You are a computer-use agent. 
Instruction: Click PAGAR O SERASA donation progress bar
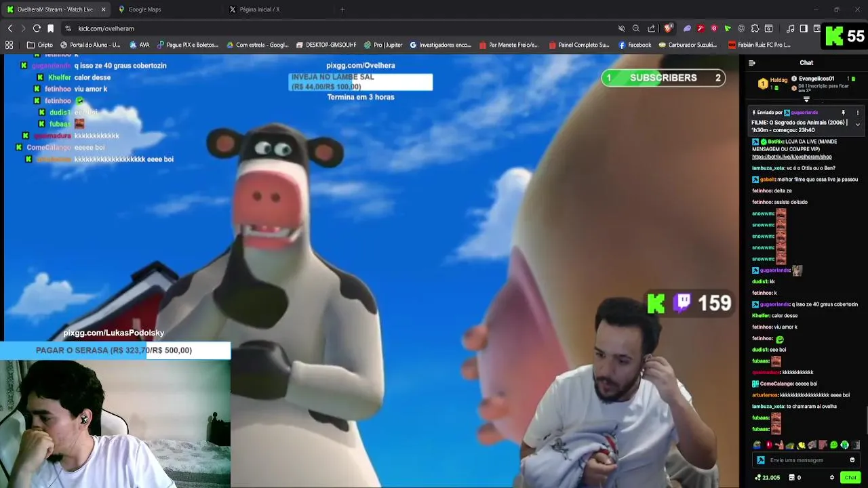[x=115, y=350]
